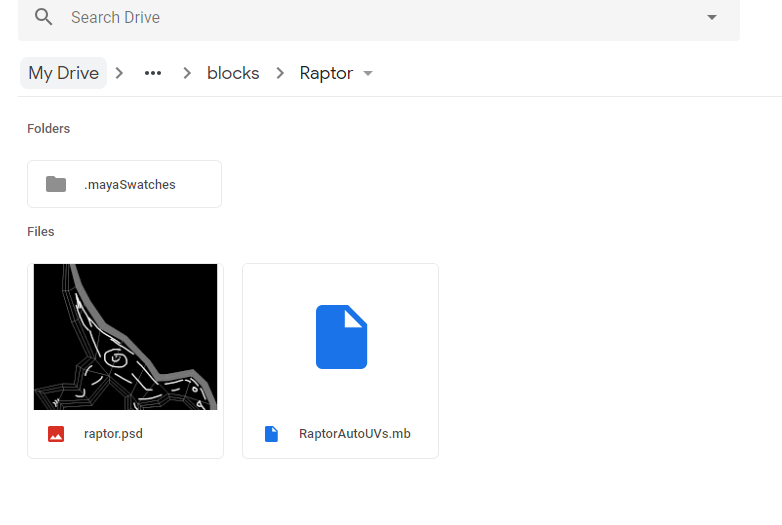This screenshot has width=782, height=525.
Task: Navigate to blocks folder breadcrumb
Action: pos(233,73)
